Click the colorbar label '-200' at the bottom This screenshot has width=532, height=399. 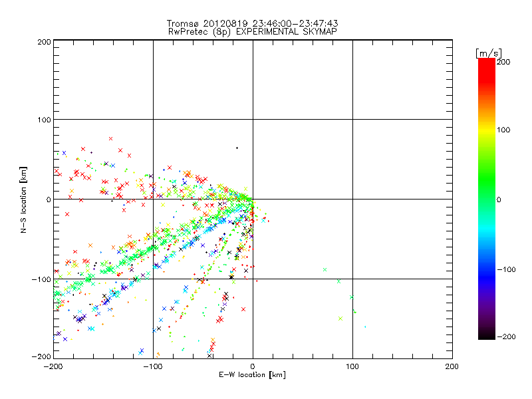click(506, 337)
